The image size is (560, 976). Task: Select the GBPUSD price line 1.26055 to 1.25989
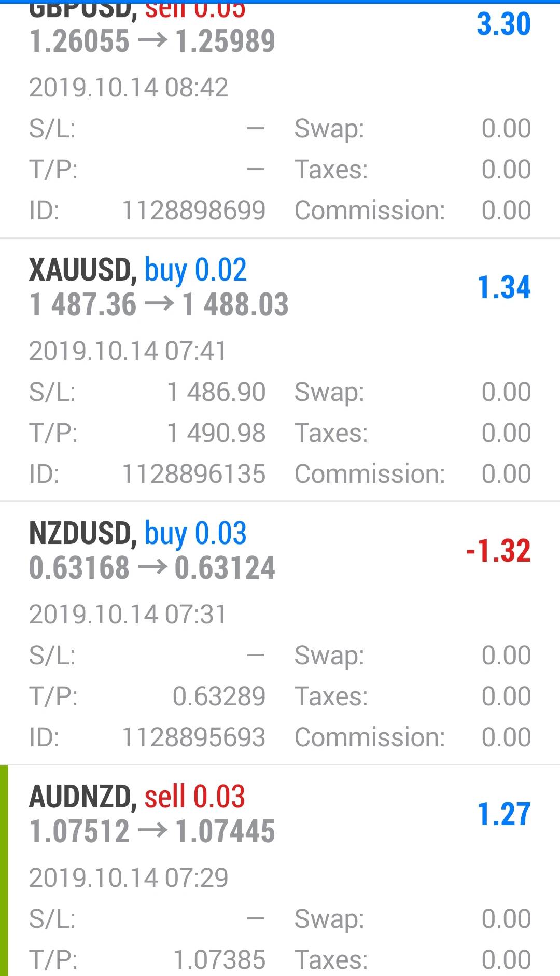point(152,41)
